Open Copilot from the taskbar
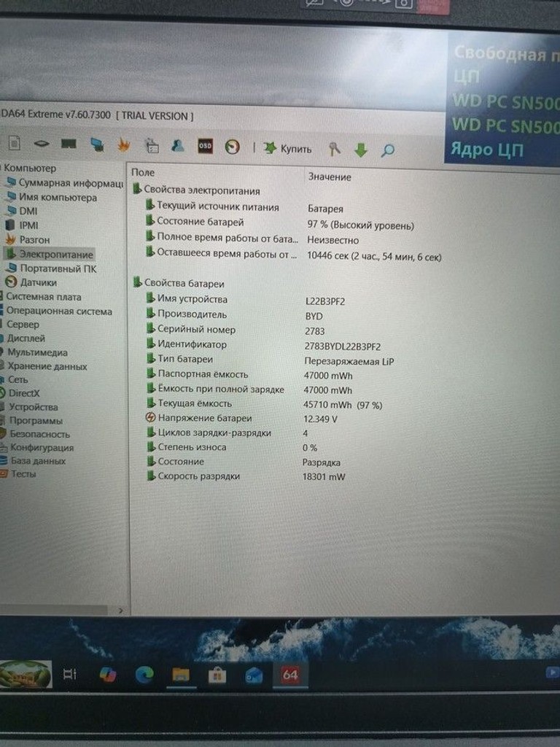The width and height of the screenshot is (560, 747). pos(108,675)
